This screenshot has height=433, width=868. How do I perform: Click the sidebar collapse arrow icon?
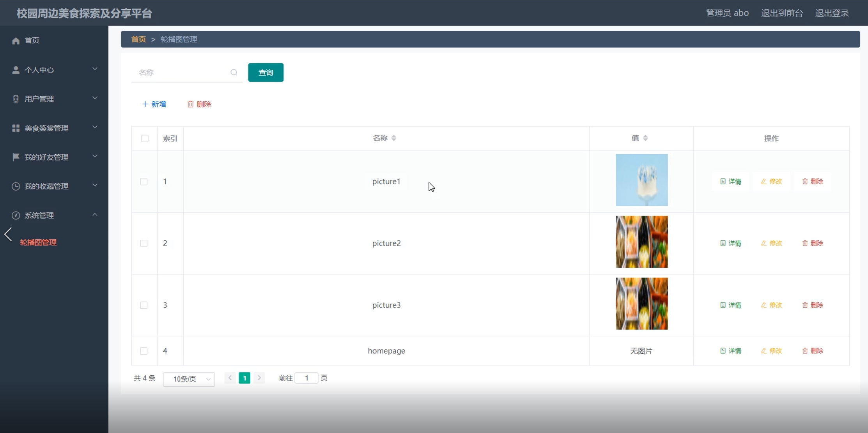click(8, 234)
